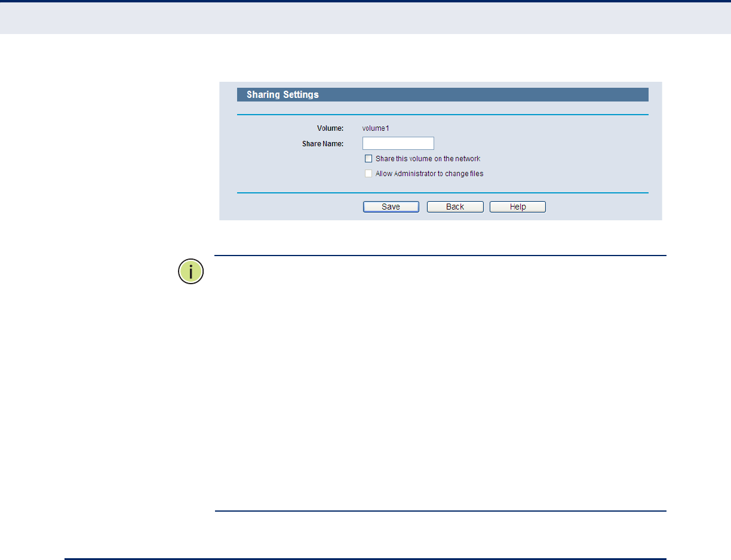Viewport: 731px width, 560px height.
Task: Enable Share this volume on the network
Action: [x=368, y=159]
